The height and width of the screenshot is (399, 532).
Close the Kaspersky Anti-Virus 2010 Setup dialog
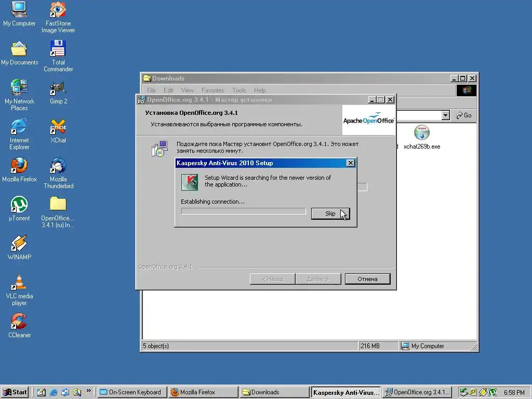click(x=351, y=163)
